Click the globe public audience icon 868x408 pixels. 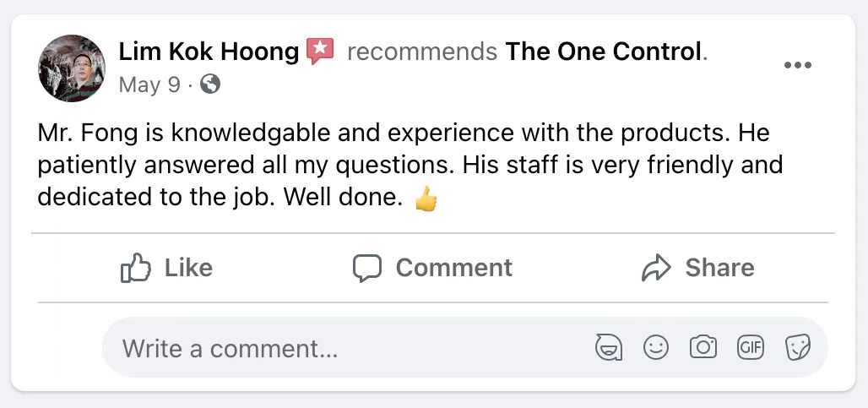(210, 84)
